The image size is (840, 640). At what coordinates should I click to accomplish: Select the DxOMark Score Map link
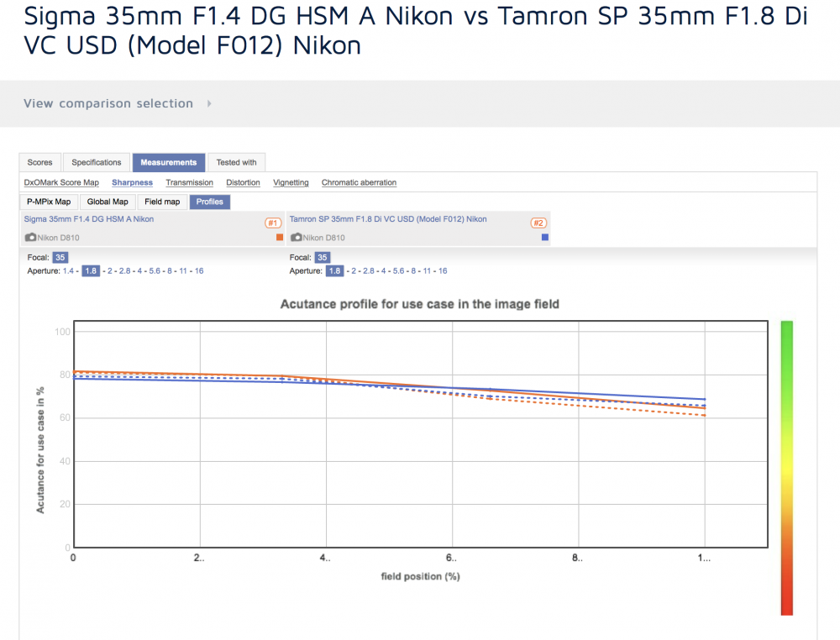pyautogui.click(x=61, y=182)
